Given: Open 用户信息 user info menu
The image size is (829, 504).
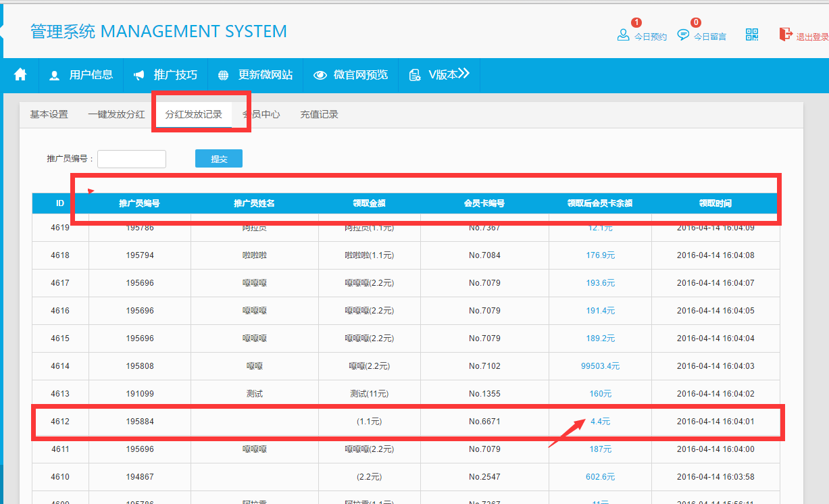Looking at the screenshot, I should tap(81, 75).
